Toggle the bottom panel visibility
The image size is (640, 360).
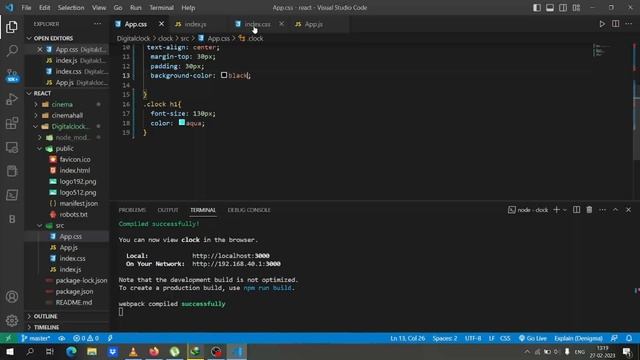550,8
